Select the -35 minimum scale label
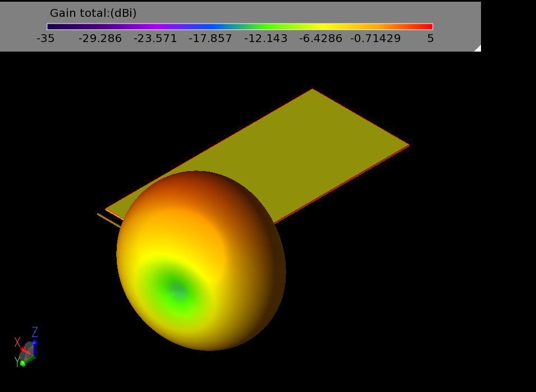The height and width of the screenshot is (392, 536). pyautogui.click(x=45, y=39)
